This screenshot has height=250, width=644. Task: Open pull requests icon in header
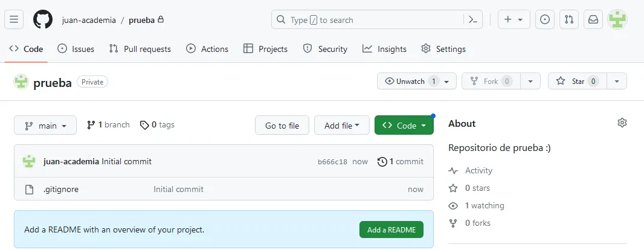tap(569, 19)
